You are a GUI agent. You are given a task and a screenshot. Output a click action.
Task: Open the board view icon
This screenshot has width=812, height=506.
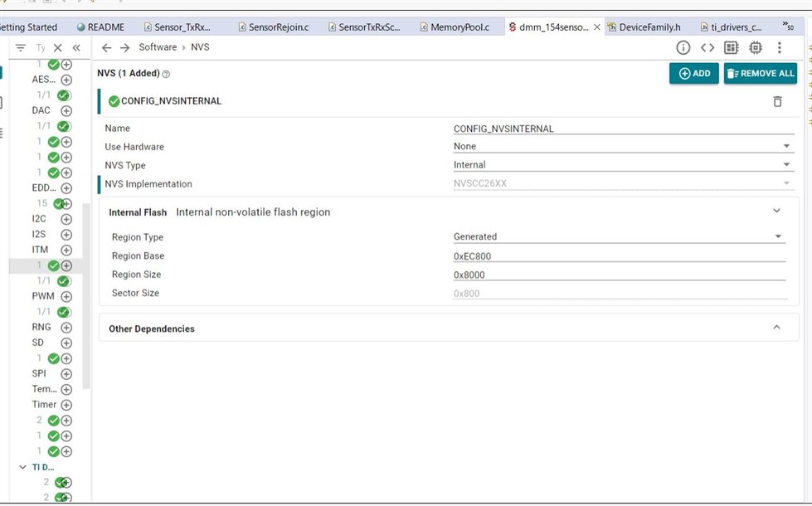tap(731, 48)
